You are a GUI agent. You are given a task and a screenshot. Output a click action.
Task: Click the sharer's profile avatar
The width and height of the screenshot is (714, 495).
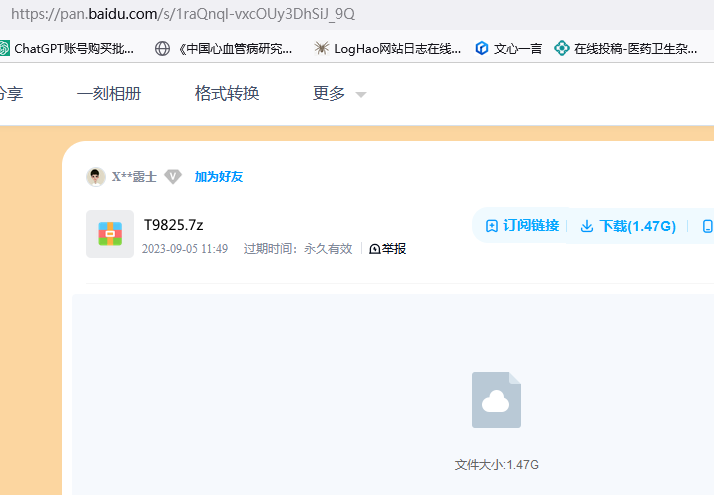point(96,177)
